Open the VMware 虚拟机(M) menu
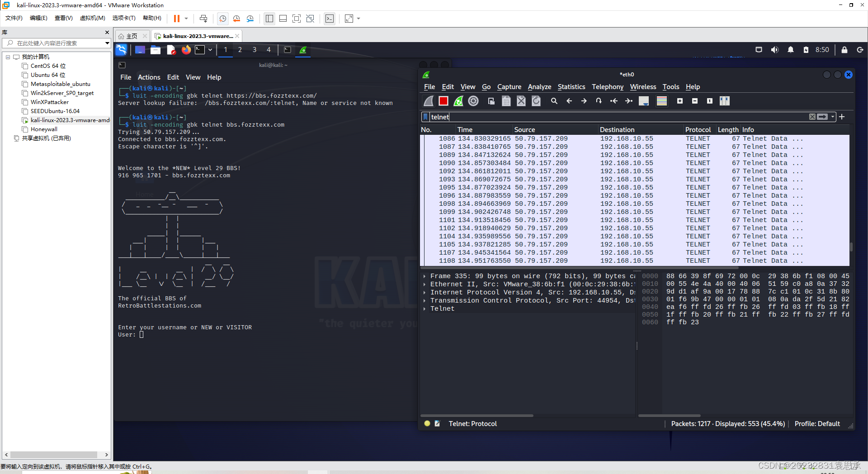 point(92,18)
